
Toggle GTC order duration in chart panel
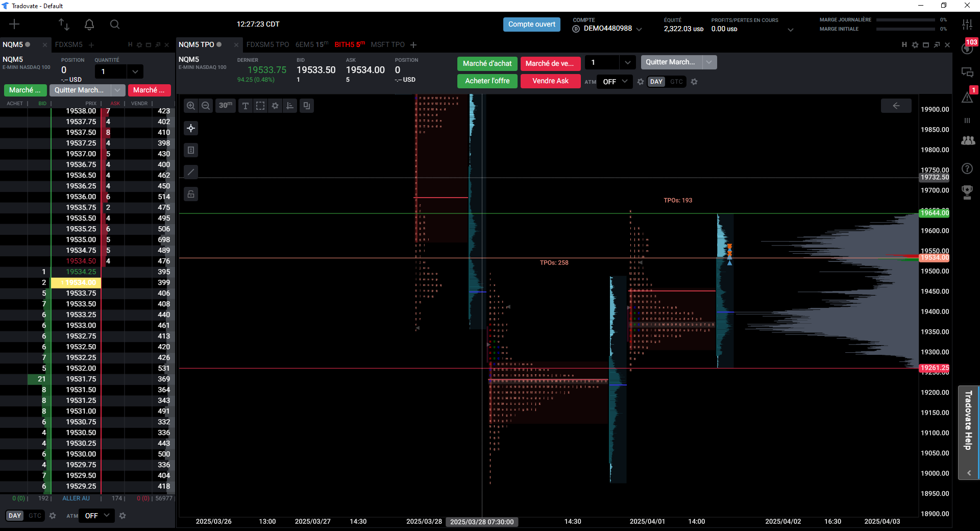click(x=676, y=82)
